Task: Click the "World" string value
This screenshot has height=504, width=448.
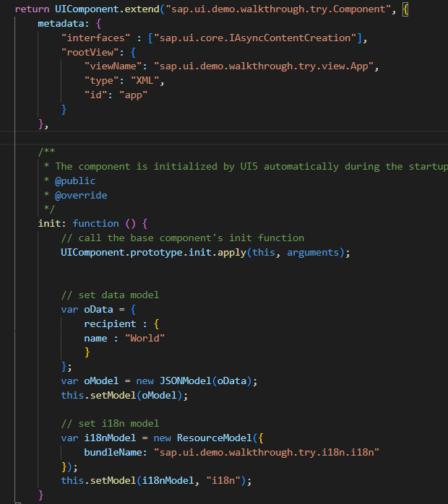Action: coord(145,338)
